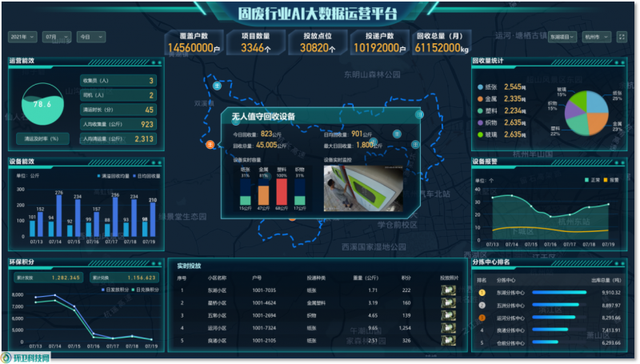This screenshot has width=640, height=364.
Task: Toggle 日均回收量 legend in 设备能效 chart
Action: point(146,176)
